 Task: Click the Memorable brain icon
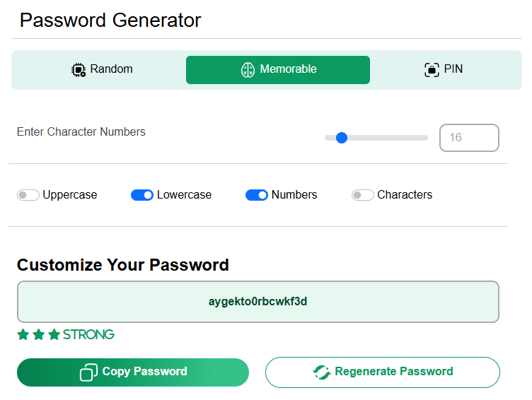coord(248,70)
